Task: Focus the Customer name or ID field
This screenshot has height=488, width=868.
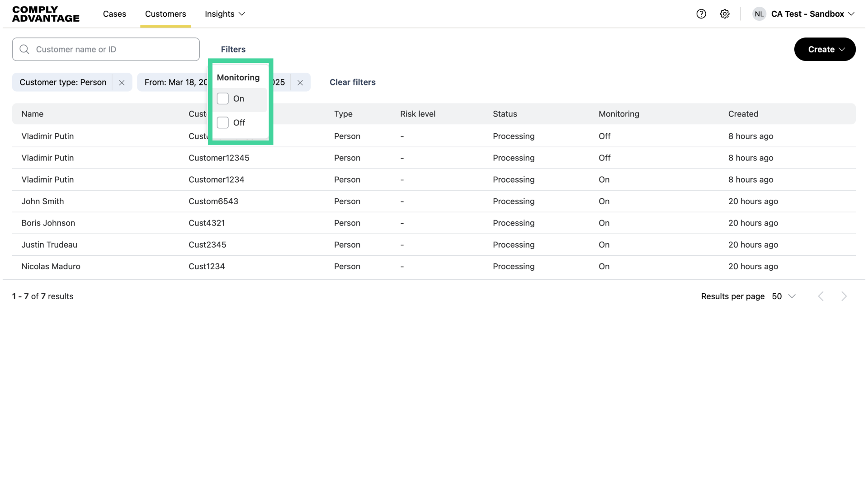Action: pos(113,49)
